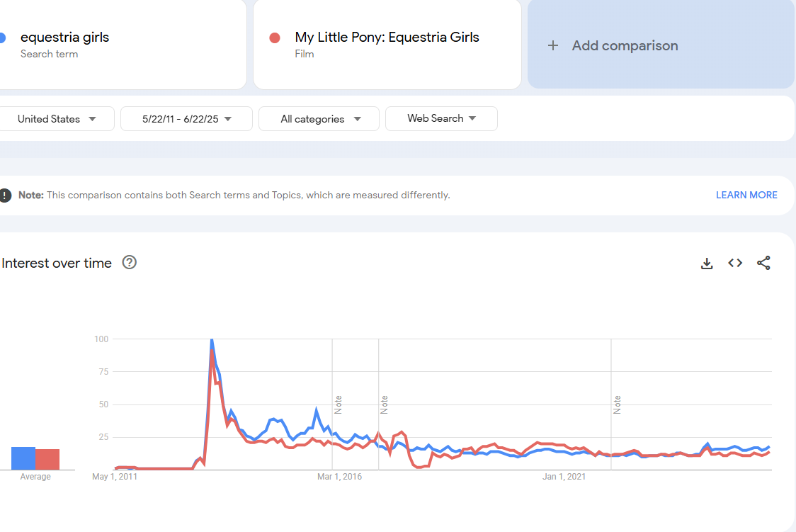Click the 100 value on y-axis

coord(101,339)
